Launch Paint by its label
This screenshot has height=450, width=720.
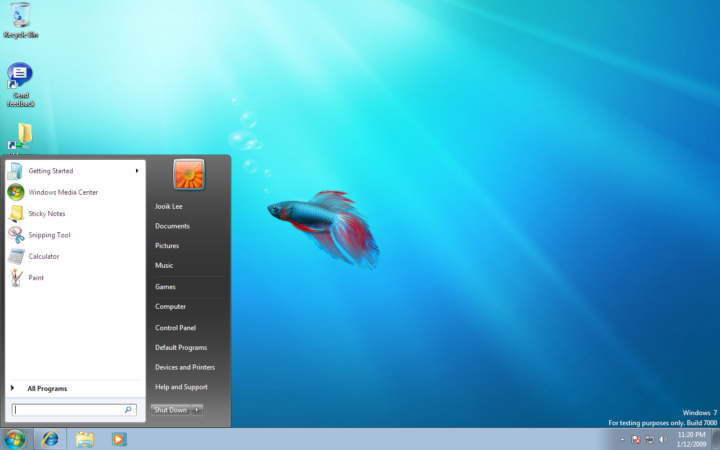36,278
